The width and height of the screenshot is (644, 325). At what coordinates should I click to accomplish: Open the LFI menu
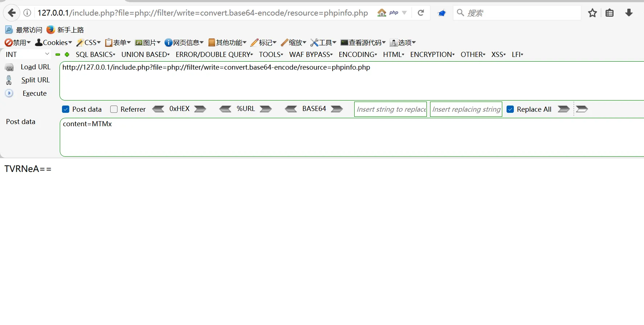517,54
